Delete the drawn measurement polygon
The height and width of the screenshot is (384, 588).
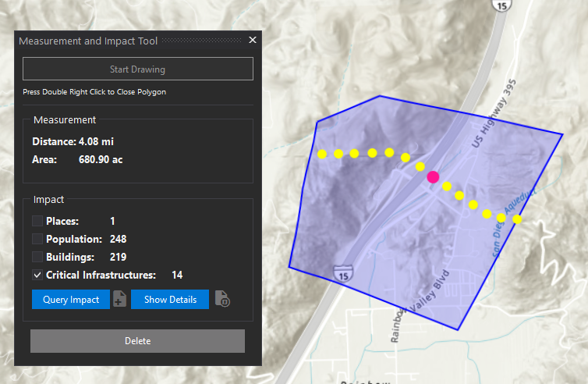[137, 341]
